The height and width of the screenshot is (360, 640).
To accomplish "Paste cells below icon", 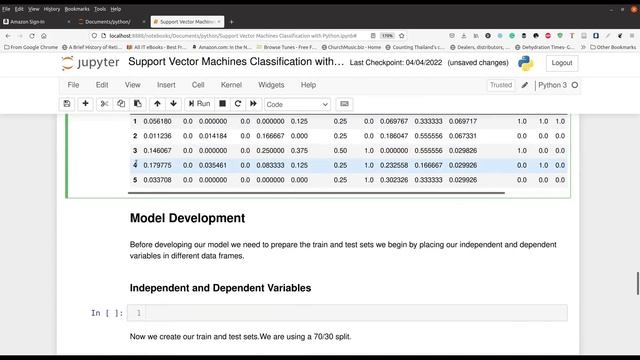I will (x=138, y=104).
